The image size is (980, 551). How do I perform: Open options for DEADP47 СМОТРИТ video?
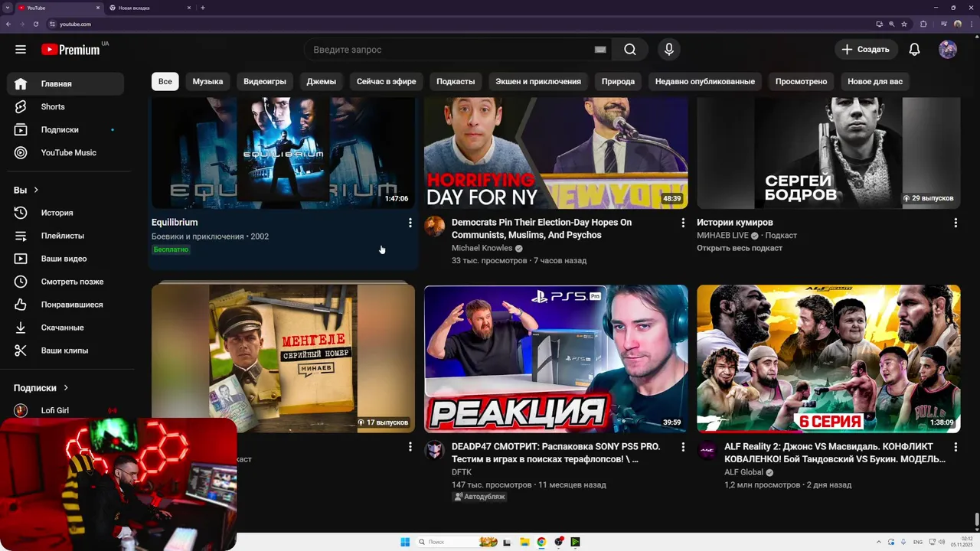[x=683, y=446]
